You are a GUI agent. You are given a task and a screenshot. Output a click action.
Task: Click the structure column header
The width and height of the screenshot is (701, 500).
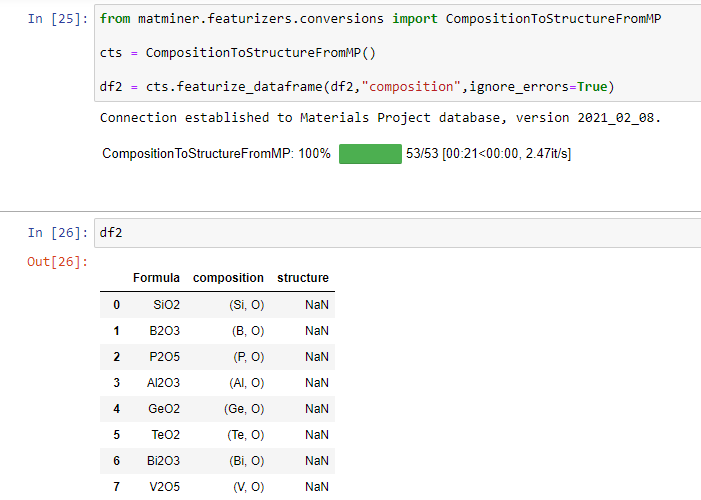303,278
